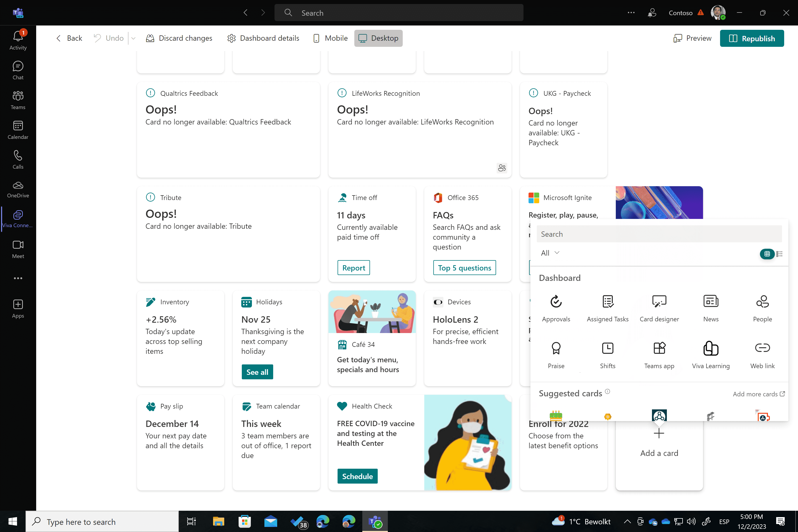Select the Devices HoloLens 2 card
Screen dimensions: 798x532
pyautogui.click(x=468, y=338)
